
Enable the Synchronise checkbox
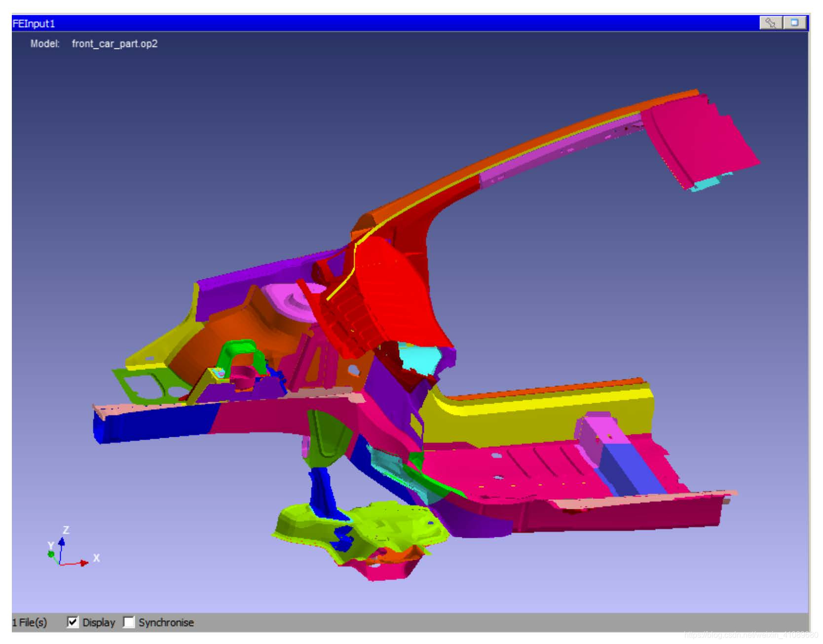pos(128,622)
